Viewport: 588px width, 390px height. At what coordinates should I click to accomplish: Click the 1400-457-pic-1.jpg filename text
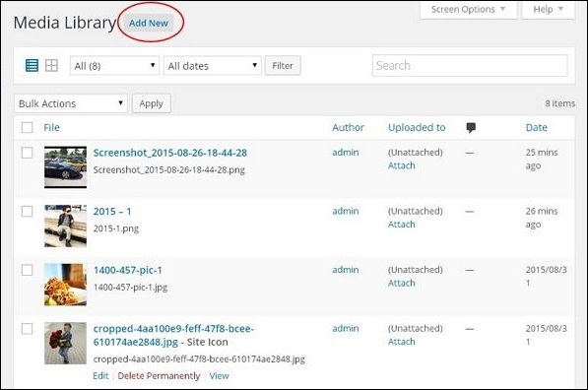pyautogui.click(x=130, y=288)
